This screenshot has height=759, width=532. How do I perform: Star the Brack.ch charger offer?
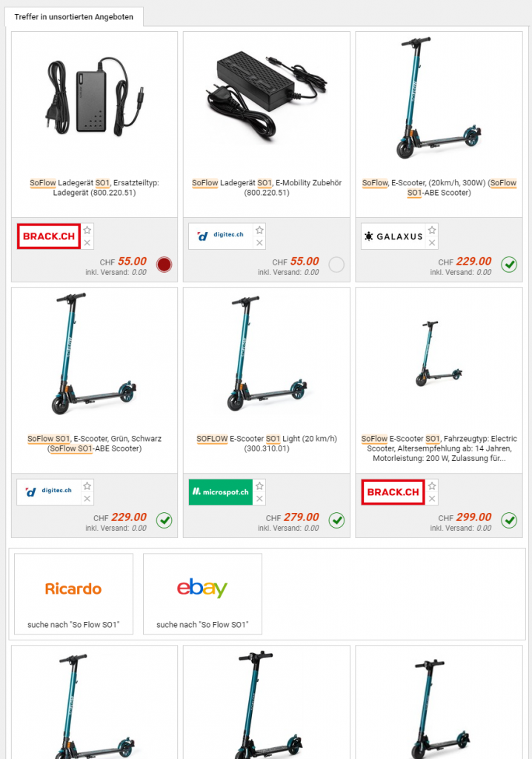pyautogui.click(x=87, y=230)
